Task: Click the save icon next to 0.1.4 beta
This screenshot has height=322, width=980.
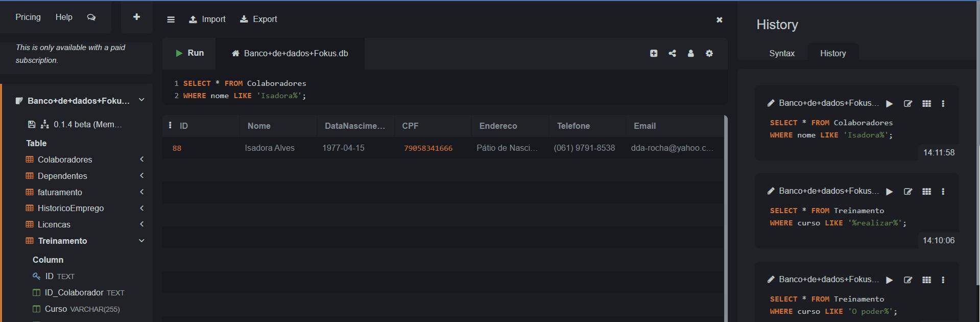Action: pyautogui.click(x=31, y=124)
